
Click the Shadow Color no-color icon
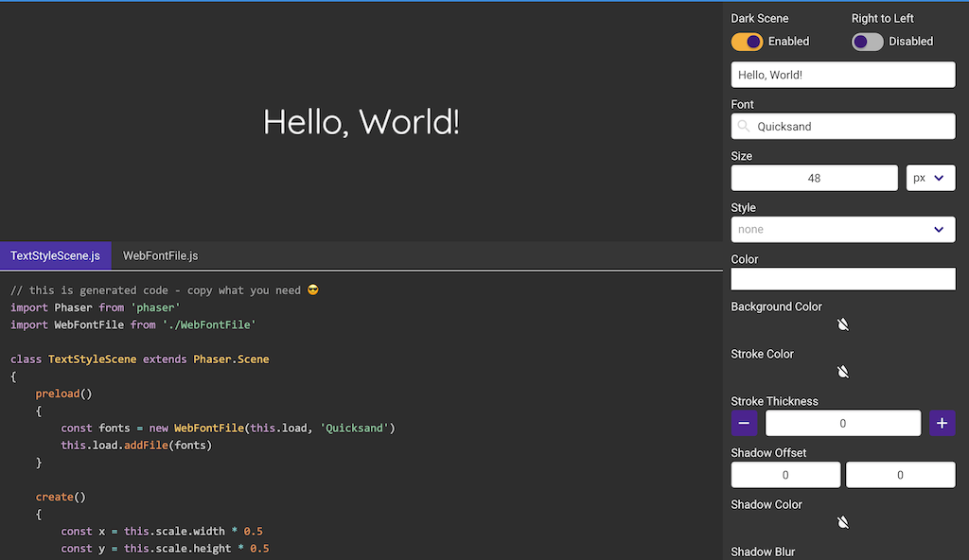pyautogui.click(x=843, y=522)
